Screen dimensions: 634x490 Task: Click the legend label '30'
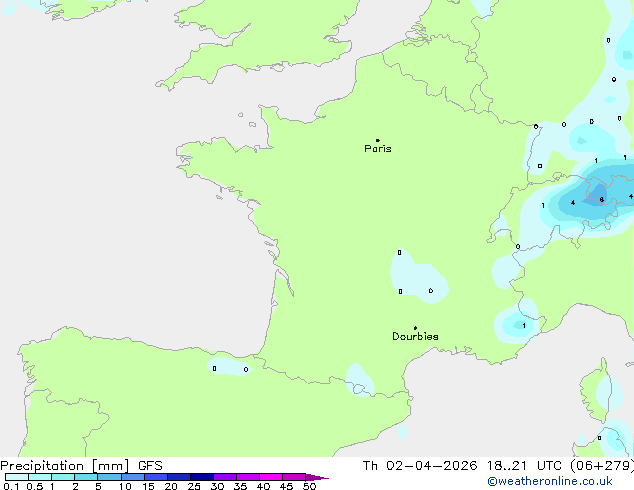(218, 486)
